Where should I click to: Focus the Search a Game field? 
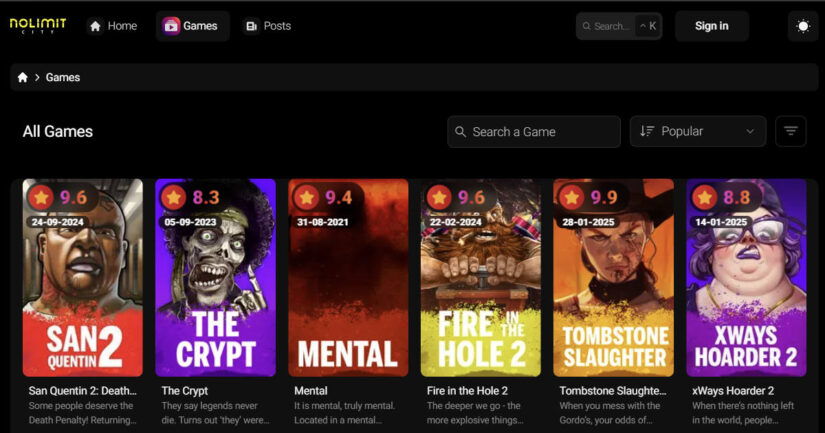(540, 131)
